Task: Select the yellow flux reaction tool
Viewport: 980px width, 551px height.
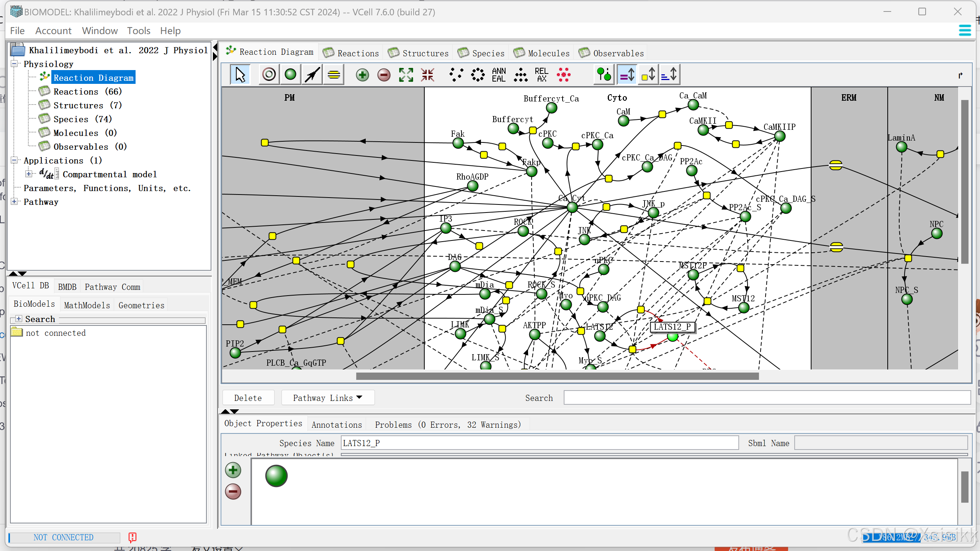Action: point(334,74)
